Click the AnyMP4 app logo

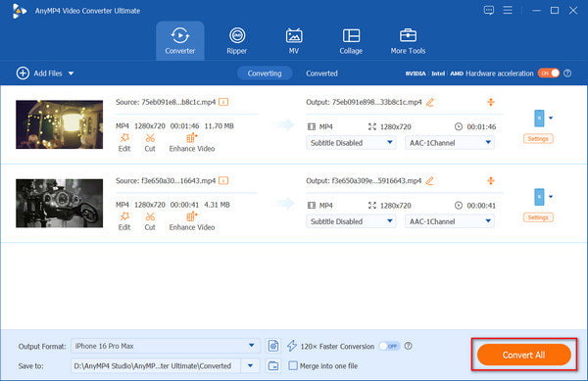[x=20, y=11]
